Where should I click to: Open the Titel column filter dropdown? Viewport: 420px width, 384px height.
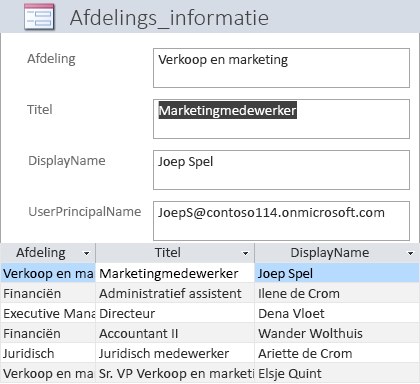click(x=245, y=253)
